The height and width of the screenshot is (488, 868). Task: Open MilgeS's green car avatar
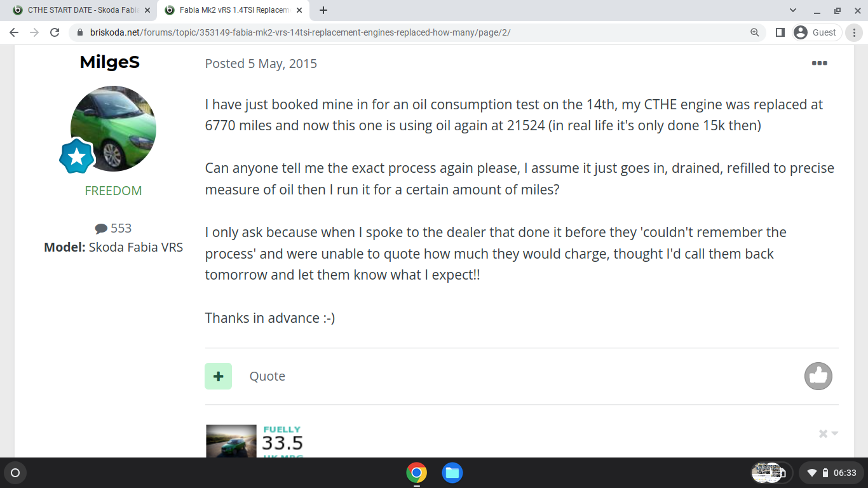tap(113, 128)
